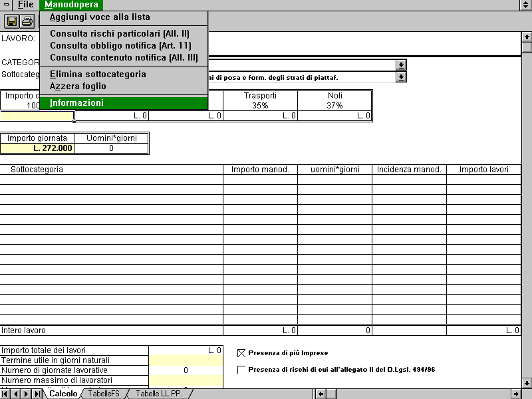The height and width of the screenshot is (399, 532).
Task: Click the Termine utile in giorni naturali field
Action: (x=186, y=360)
